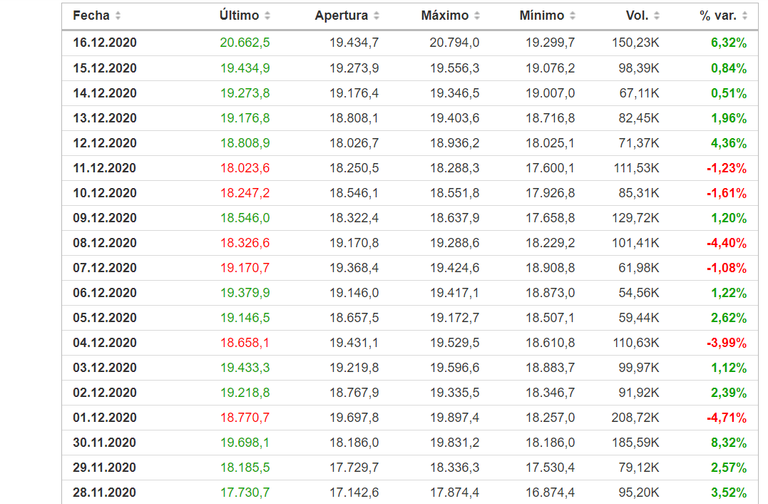Viewport: 768px width, 504px height.
Task: Select variation value 6,32%
Action: [729, 43]
